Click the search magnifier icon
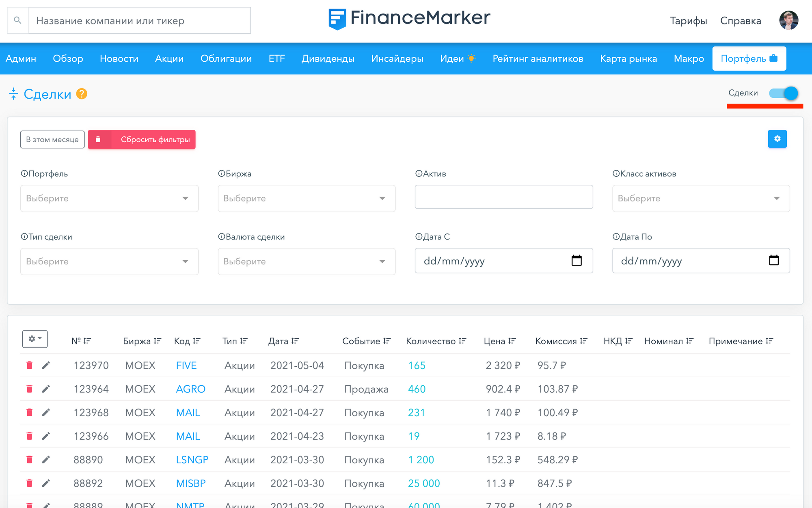This screenshot has width=812, height=508. coord(17,20)
